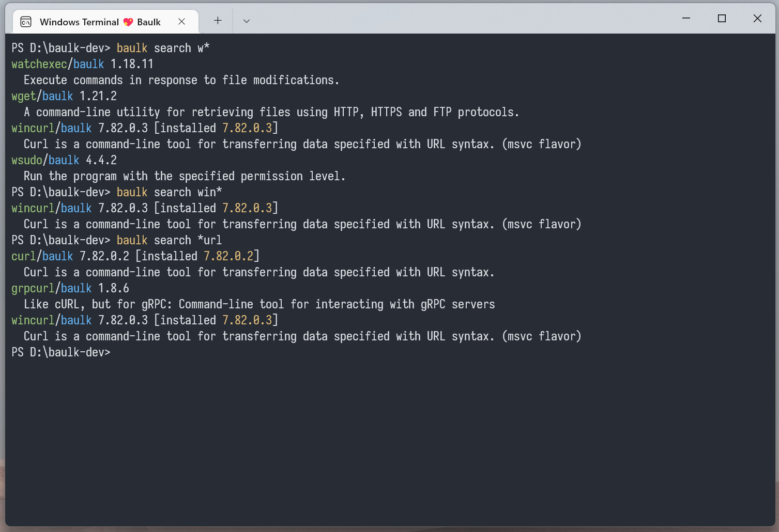Click the 'wget/baulk 1.21.2' result line
This screenshot has width=779, height=532.
pos(64,96)
